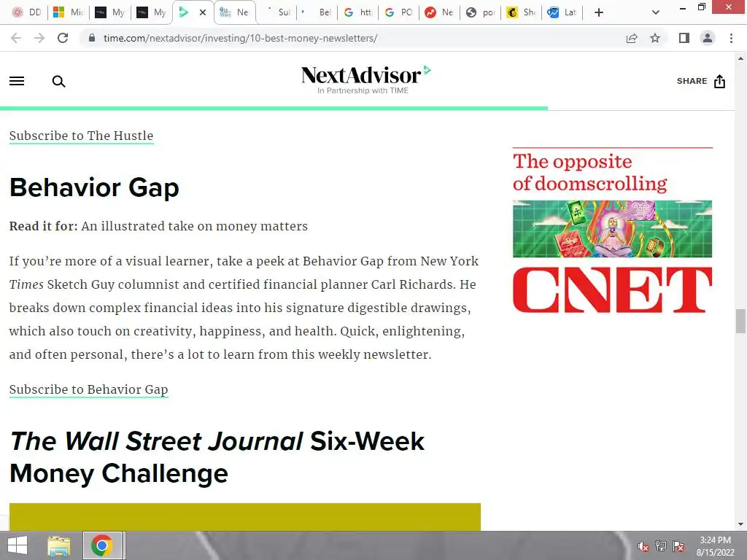Viewport: 747px width, 560px height.
Task: Click the CNET logo in the ad
Action: click(x=612, y=290)
